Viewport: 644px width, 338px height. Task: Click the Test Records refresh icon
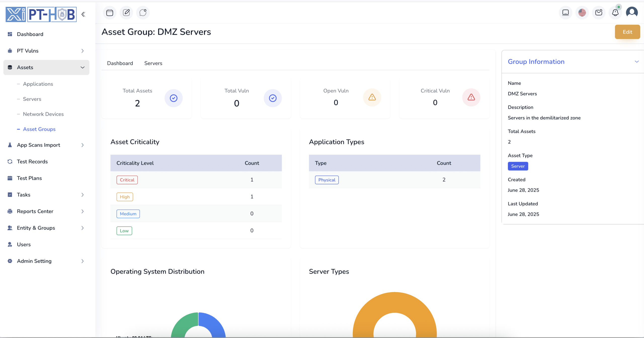point(10,162)
